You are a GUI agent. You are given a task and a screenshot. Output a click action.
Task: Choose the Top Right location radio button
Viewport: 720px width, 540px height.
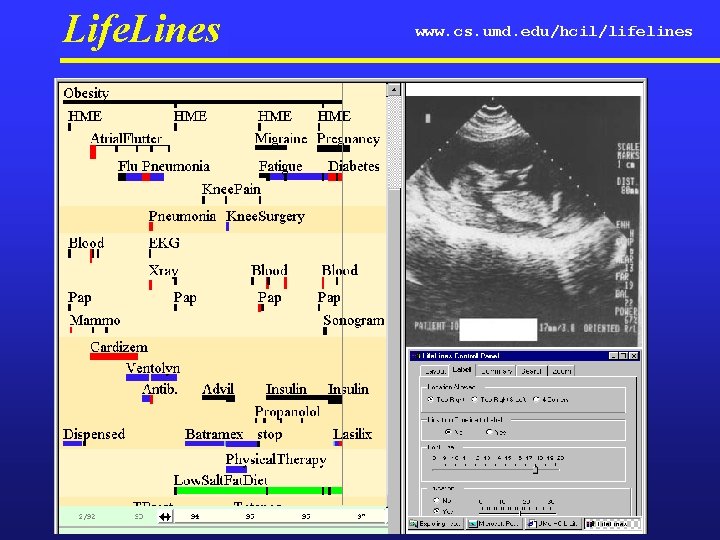pos(430,399)
